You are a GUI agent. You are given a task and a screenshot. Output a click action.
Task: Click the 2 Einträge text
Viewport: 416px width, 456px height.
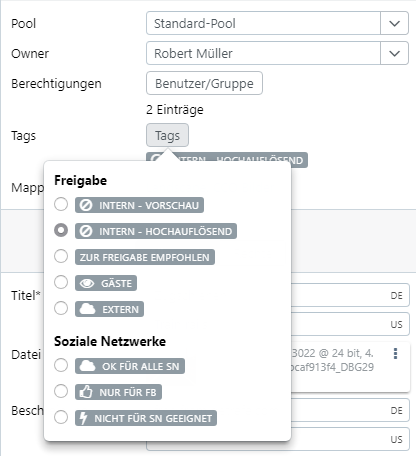click(175, 110)
